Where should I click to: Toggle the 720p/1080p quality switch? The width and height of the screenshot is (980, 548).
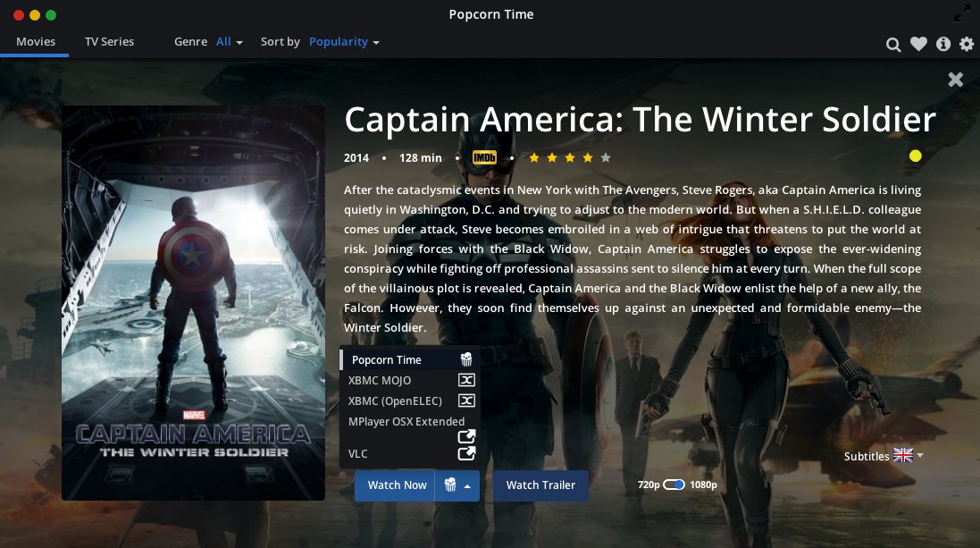(674, 485)
